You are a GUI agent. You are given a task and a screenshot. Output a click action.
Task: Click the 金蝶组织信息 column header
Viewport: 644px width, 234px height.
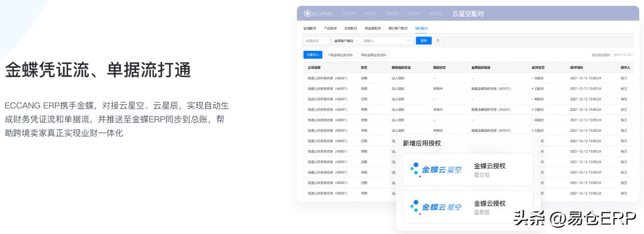pyautogui.click(x=481, y=67)
